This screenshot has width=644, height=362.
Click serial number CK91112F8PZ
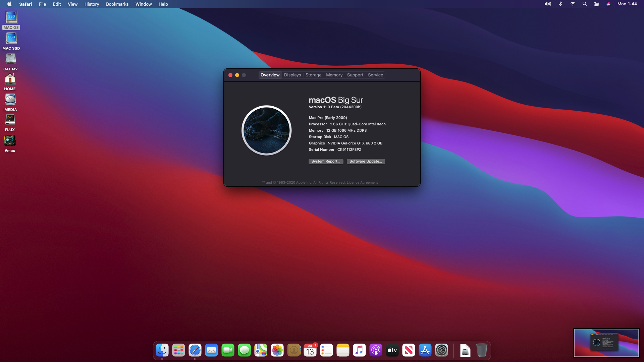[x=349, y=150]
